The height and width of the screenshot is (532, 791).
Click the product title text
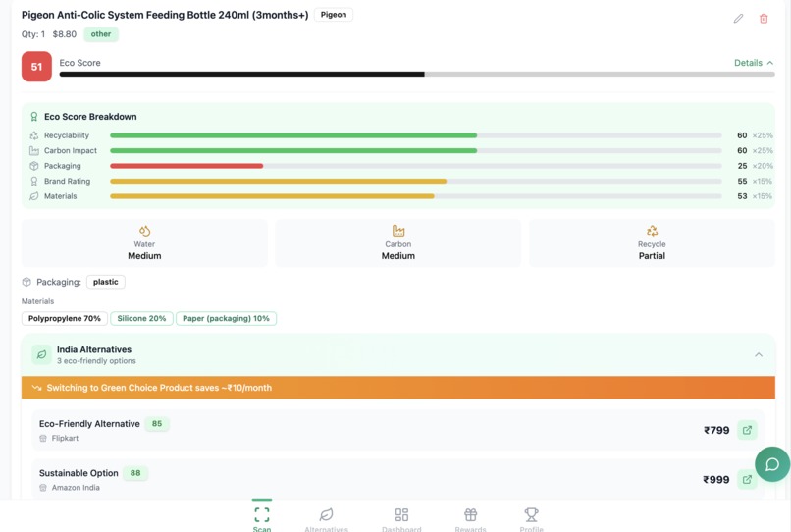tap(165, 15)
